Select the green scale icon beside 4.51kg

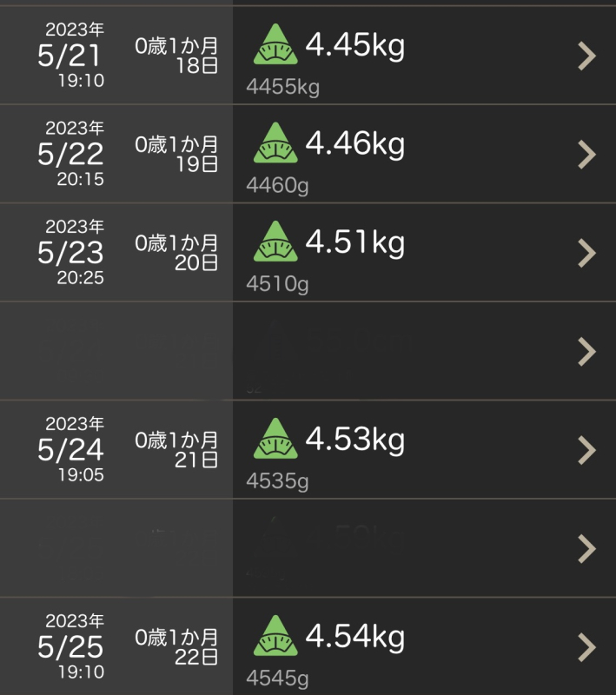(x=275, y=241)
